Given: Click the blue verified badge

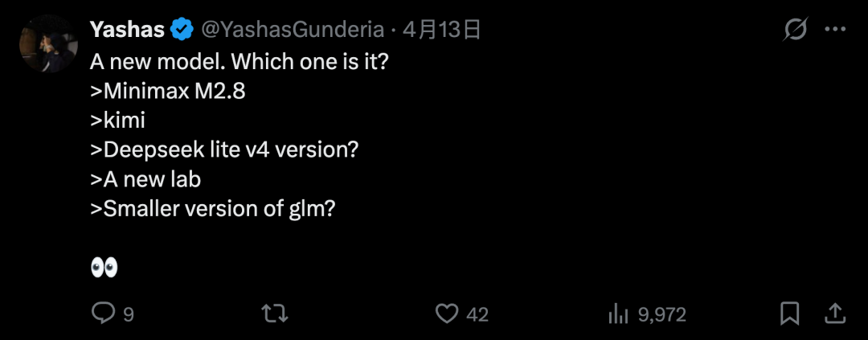Looking at the screenshot, I should click(x=182, y=31).
